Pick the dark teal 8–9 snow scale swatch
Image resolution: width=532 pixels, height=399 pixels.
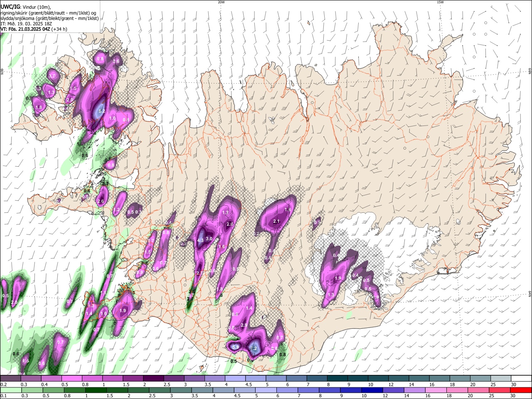point(337,379)
